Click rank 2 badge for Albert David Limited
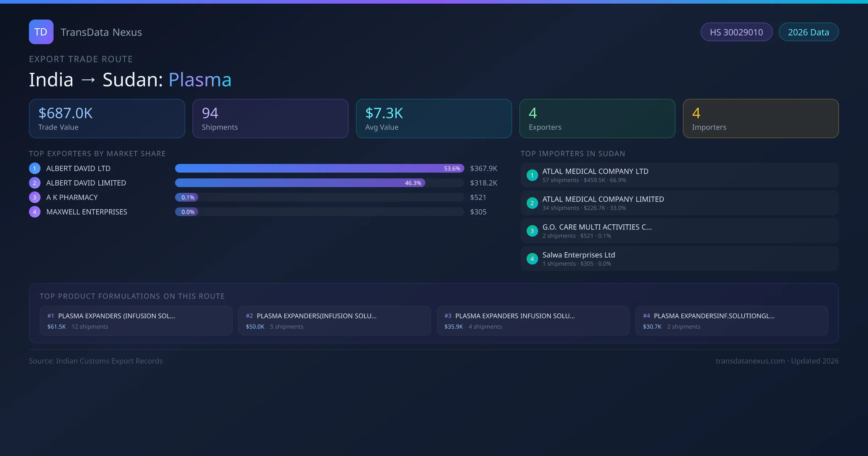The width and height of the screenshot is (868, 456). click(x=34, y=183)
